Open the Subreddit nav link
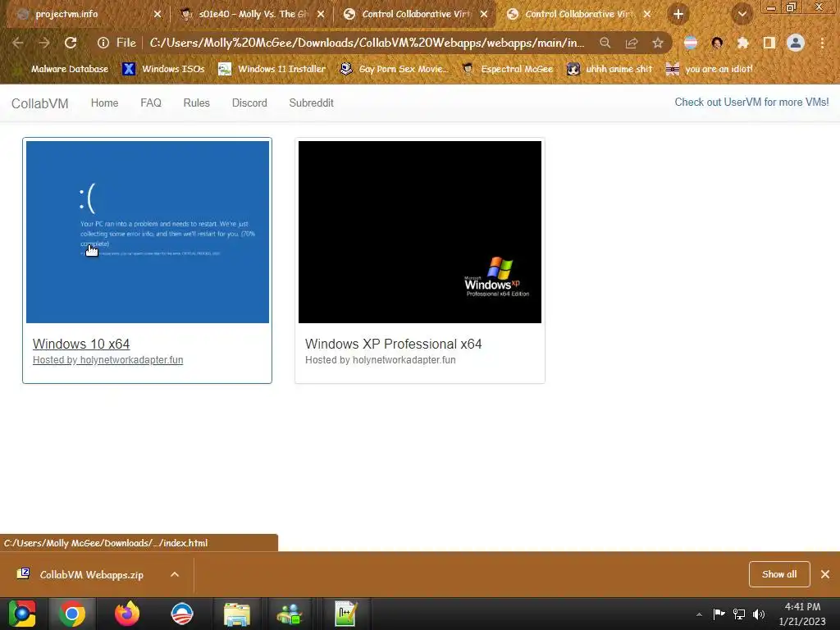 (x=311, y=103)
